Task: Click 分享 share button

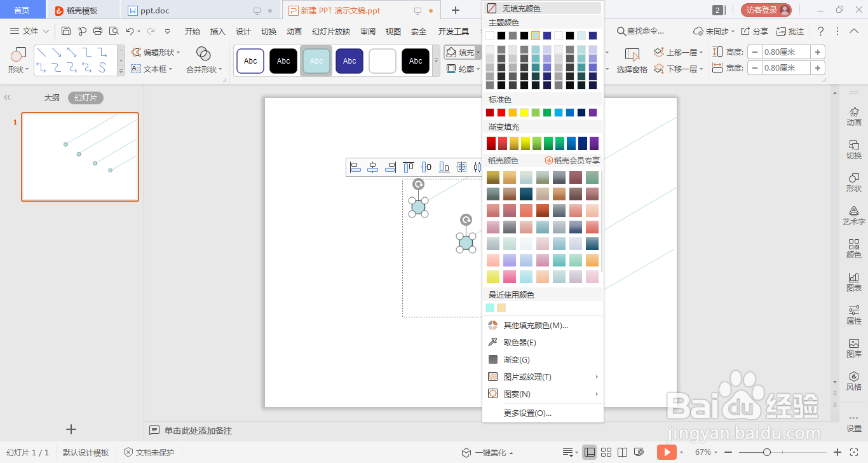Action: tap(754, 31)
